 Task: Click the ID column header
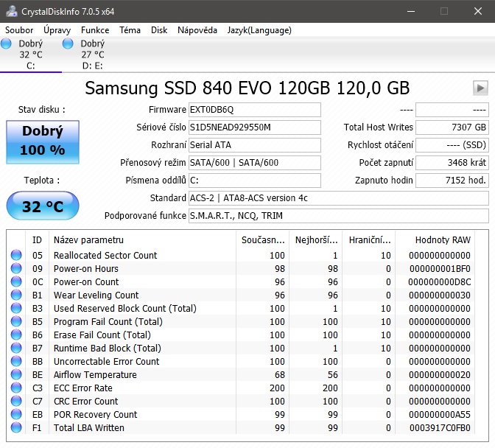pyautogui.click(x=37, y=240)
